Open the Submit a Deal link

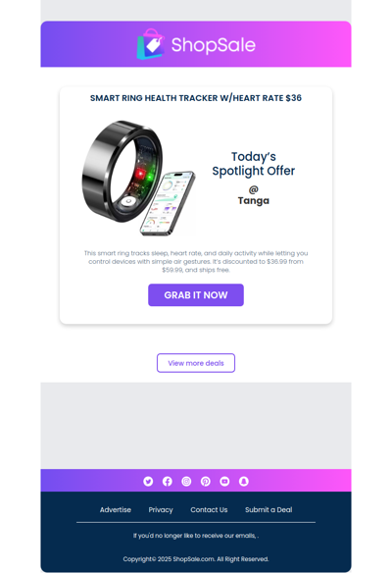coord(269,510)
